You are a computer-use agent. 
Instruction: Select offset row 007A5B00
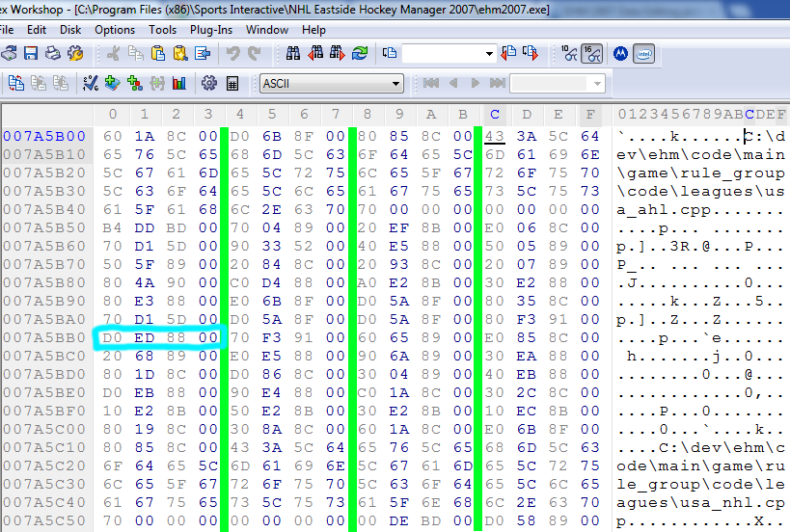click(x=44, y=137)
